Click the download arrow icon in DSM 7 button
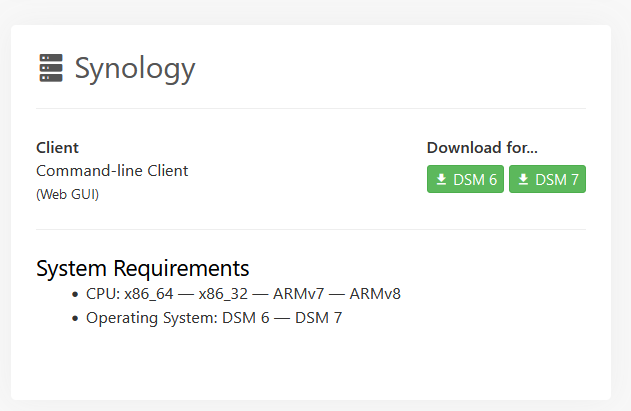Screen dimensions: 631x411 coord(523,180)
